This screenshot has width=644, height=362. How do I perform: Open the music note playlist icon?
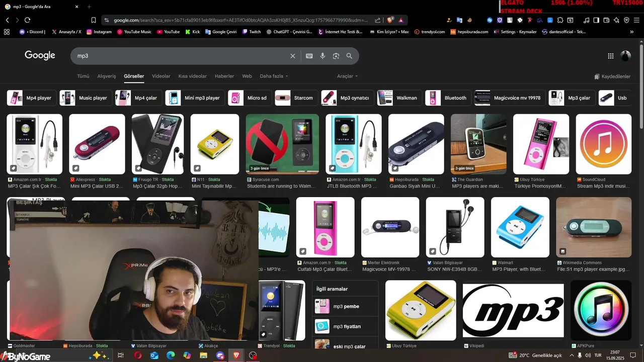pos(586,20)
